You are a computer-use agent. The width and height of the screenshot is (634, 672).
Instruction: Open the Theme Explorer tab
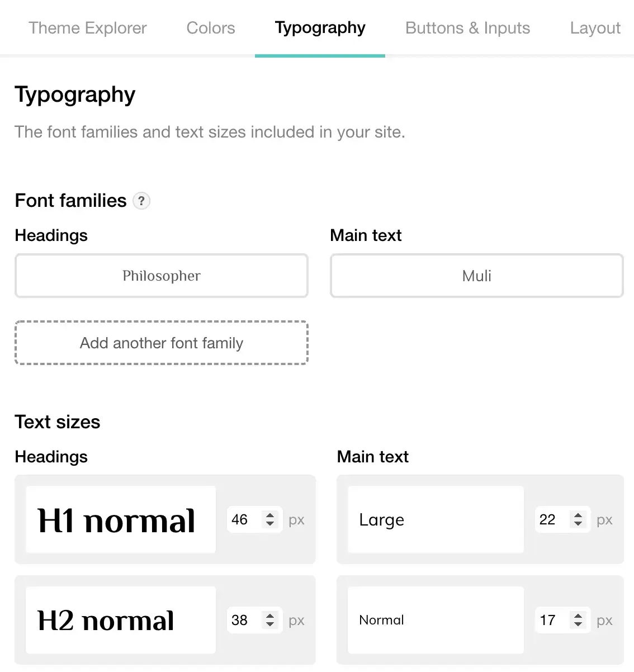coord(88,28)
